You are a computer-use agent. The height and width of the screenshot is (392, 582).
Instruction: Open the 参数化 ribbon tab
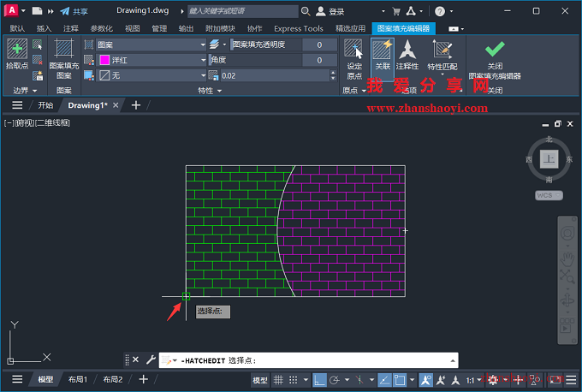[x=101, y=28]
